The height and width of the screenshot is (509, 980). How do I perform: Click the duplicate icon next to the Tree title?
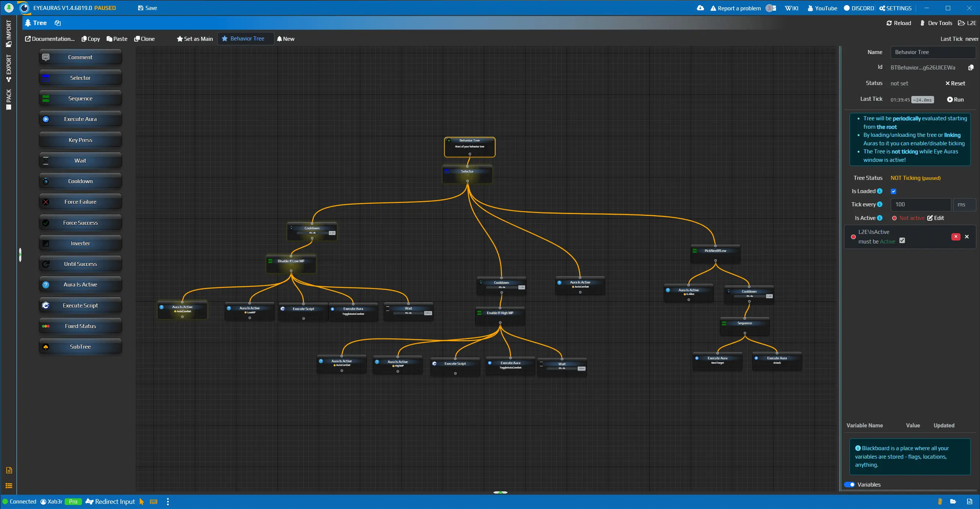pyautogui.click(x=57, y=23)
